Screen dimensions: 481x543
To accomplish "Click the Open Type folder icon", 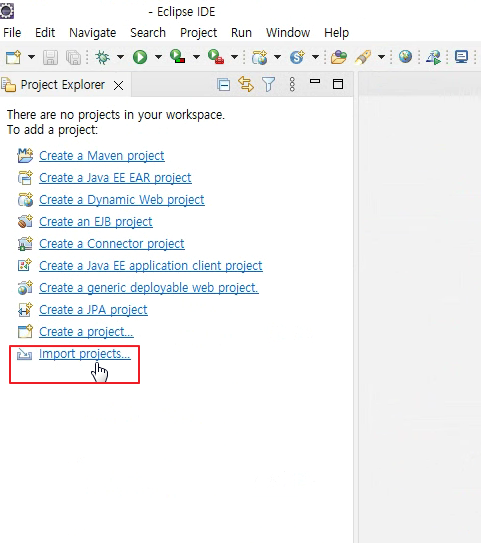I will 339,57.
